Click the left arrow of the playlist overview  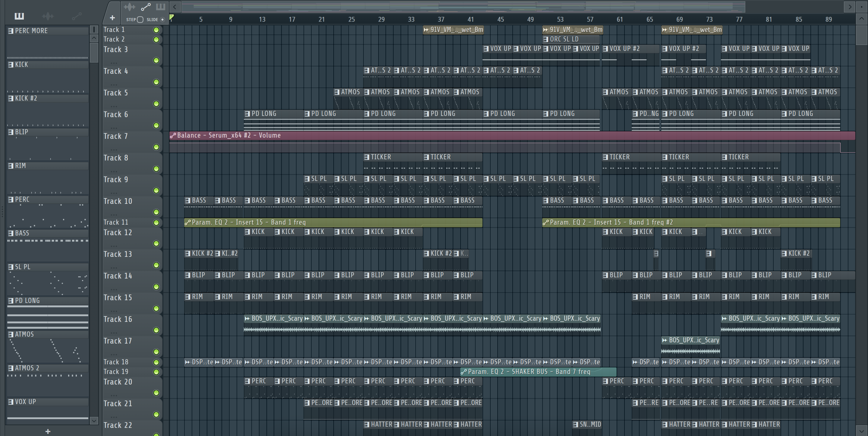point(175,6)
